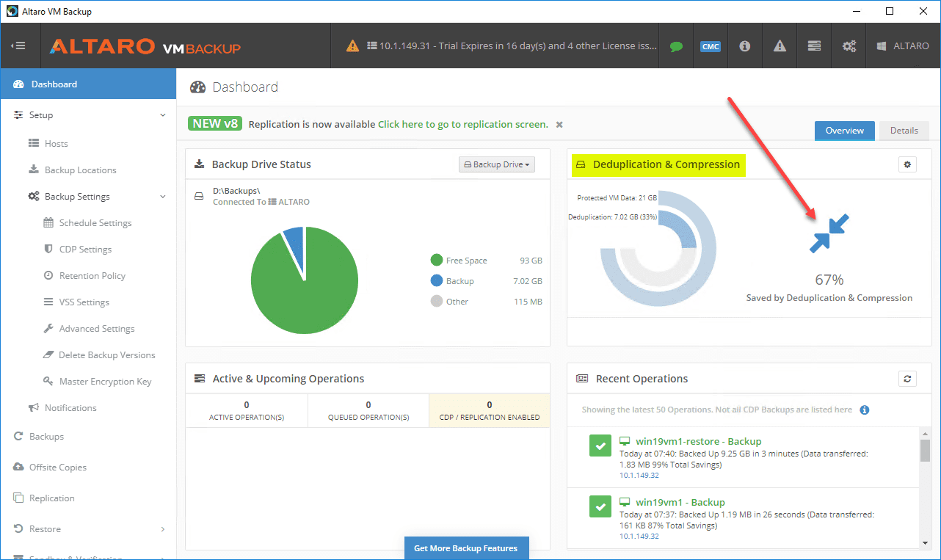Click the Recent Operations scroll up arrow

926,433
